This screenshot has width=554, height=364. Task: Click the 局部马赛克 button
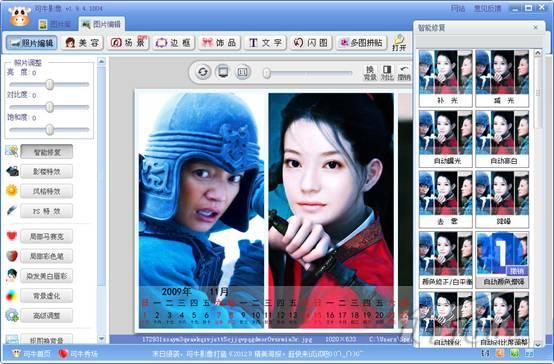(47, 236)
